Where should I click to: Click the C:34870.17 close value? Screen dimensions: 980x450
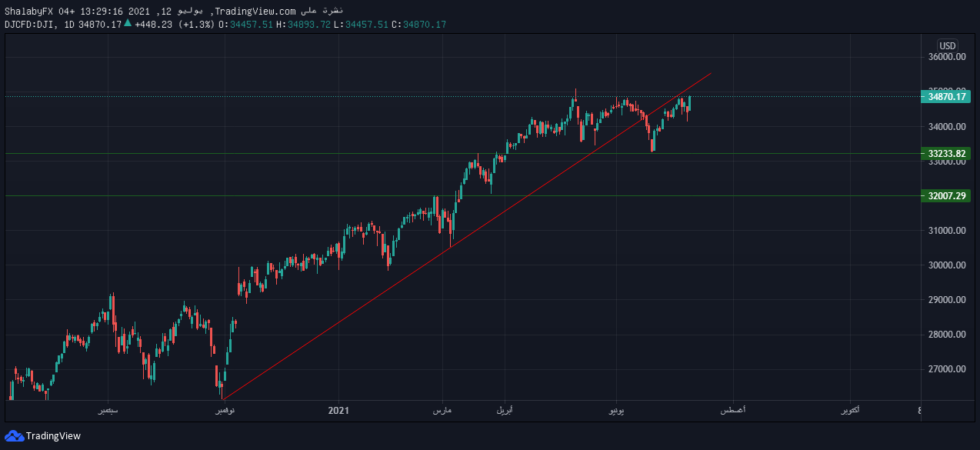[x=418, y=25]
